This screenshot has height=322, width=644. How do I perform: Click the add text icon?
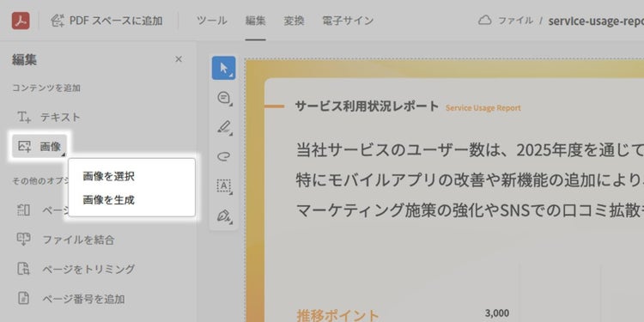click(x=24, y=117)
